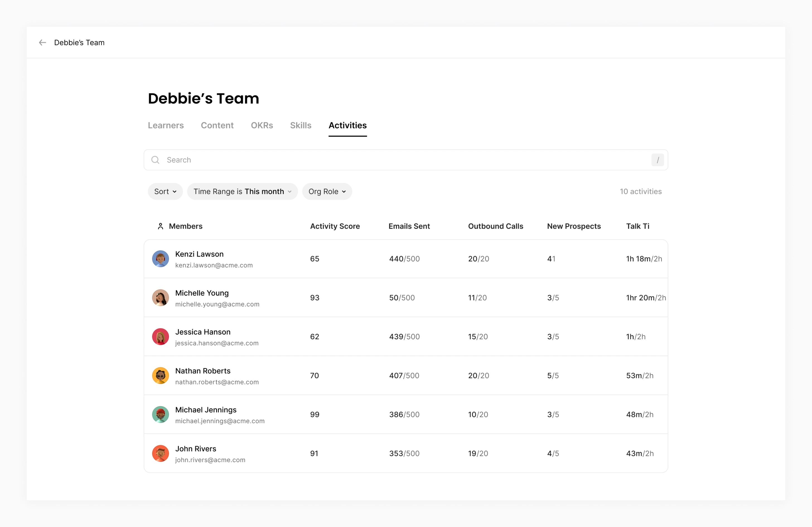Click the back arrow icon
The image size is (812, 527).
[42, 43]
